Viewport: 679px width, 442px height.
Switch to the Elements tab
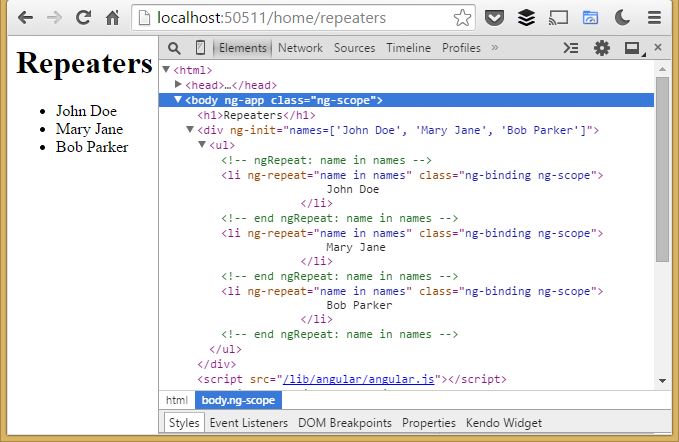[x=242, y=48]
